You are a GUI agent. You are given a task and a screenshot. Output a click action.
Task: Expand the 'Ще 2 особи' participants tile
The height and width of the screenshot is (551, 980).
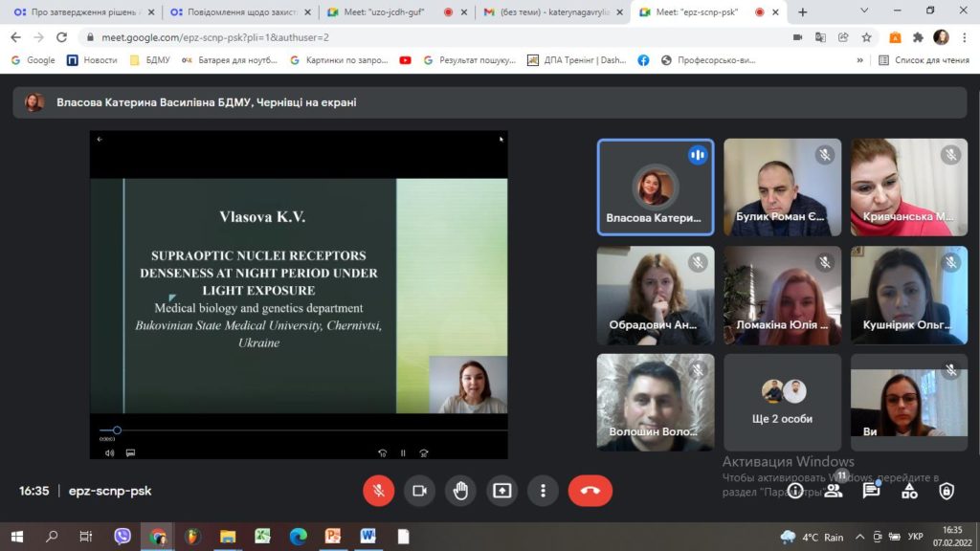(782, 402)
